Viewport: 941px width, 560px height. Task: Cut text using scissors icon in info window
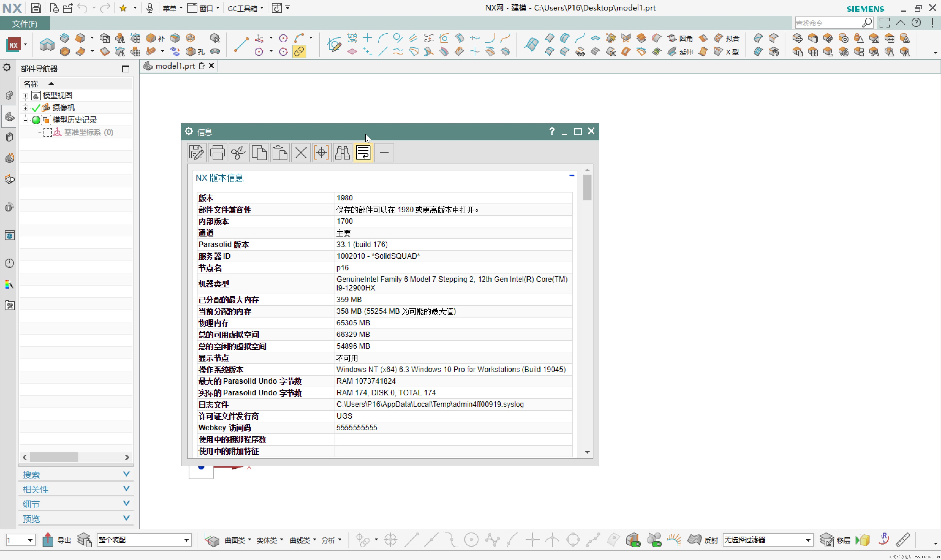[x=238, y=152]
